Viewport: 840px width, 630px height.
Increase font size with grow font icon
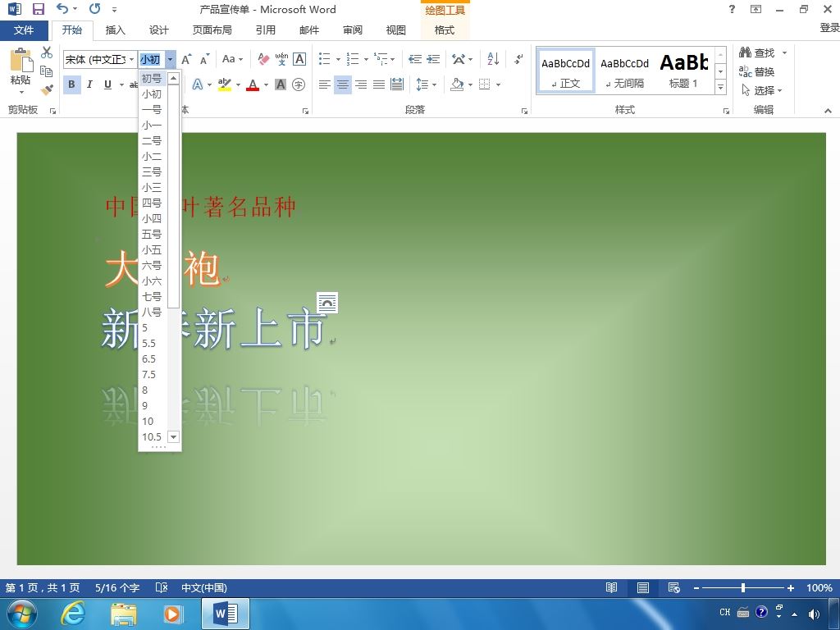pos(186,59)
